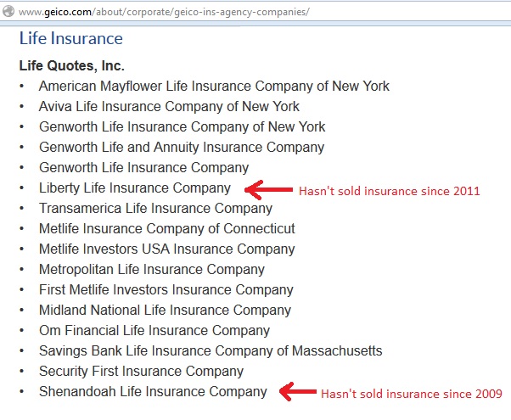The width and height of the screenshot is (511, 420).
Task: Click the red arrow beside Liberty Life
Action: tap(268, 189)
